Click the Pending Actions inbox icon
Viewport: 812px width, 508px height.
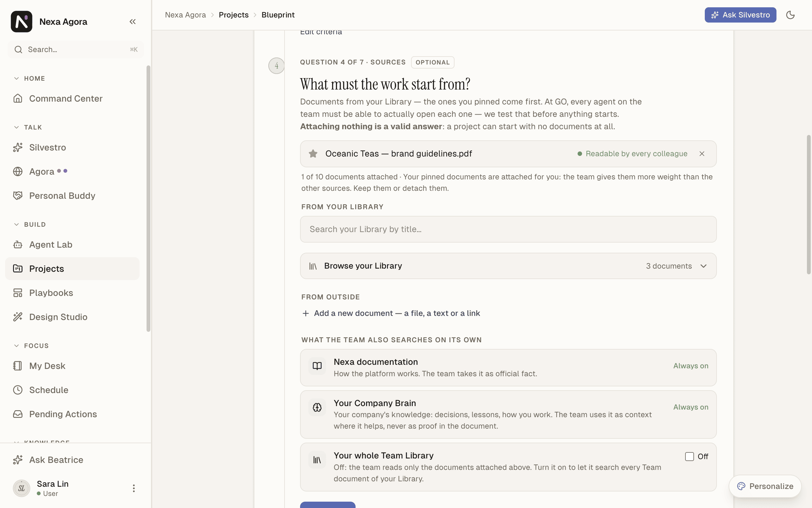click(x=18, y=414)
